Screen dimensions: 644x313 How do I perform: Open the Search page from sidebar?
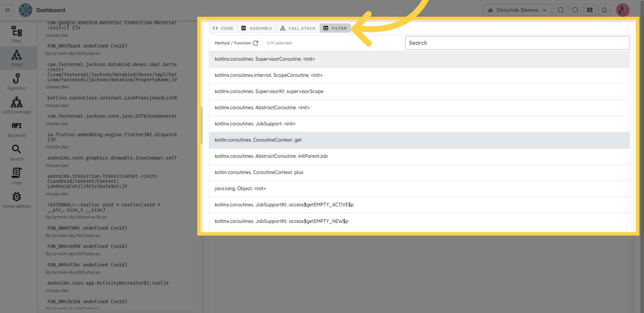(x=16, y=152)
